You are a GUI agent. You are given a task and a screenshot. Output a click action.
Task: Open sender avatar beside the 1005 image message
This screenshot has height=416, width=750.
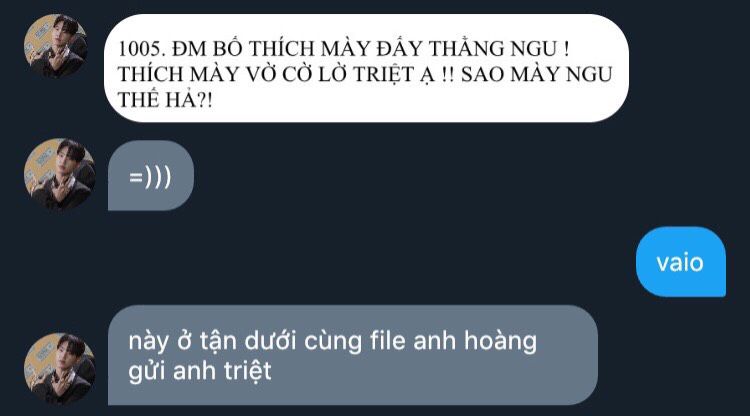[56, 46]
